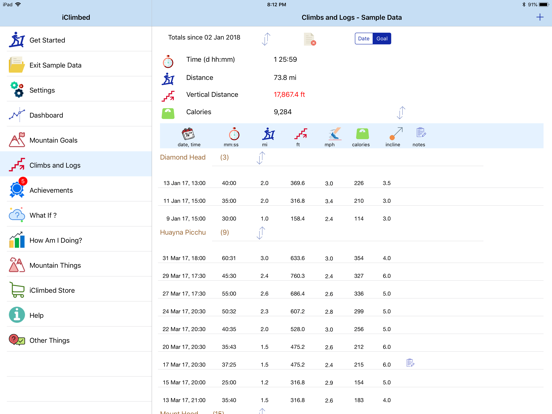
Task: Click the Help info icon
Action: [x=17, y=315]
